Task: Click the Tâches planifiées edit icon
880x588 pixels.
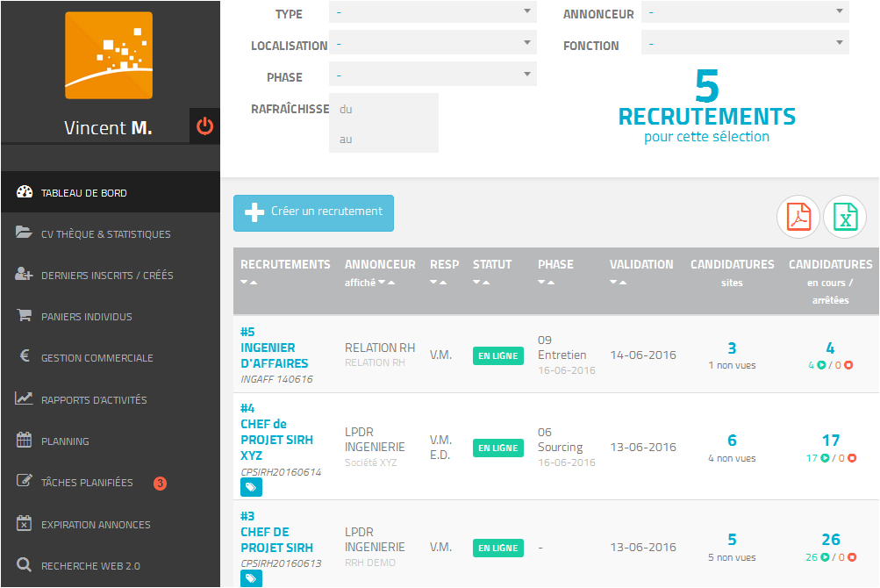Action: (25, 480)
